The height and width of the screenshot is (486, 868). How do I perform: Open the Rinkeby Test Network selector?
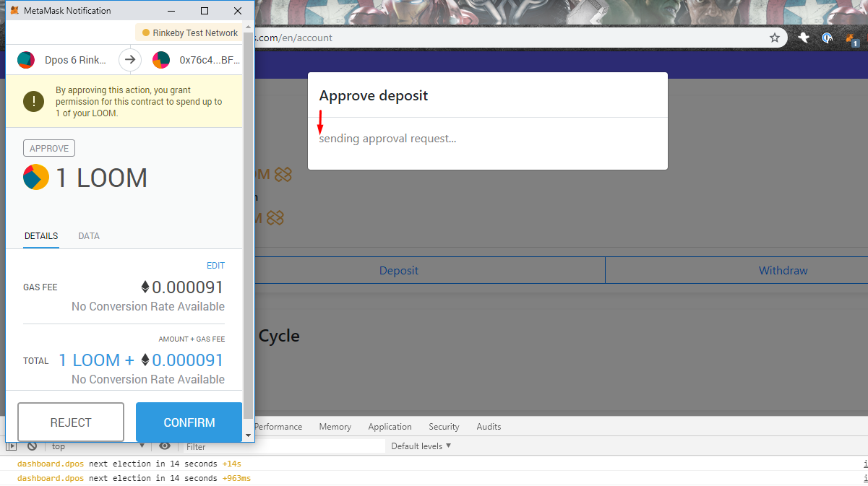189,32
